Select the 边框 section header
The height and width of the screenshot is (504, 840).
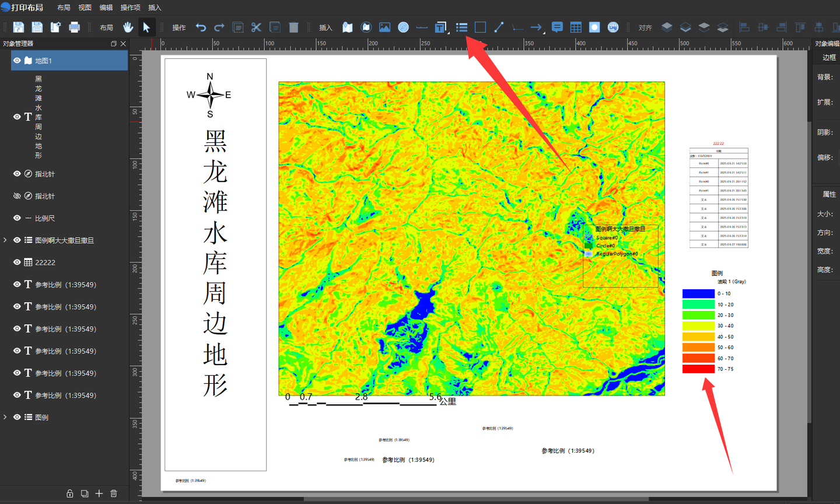coord(829,57)
